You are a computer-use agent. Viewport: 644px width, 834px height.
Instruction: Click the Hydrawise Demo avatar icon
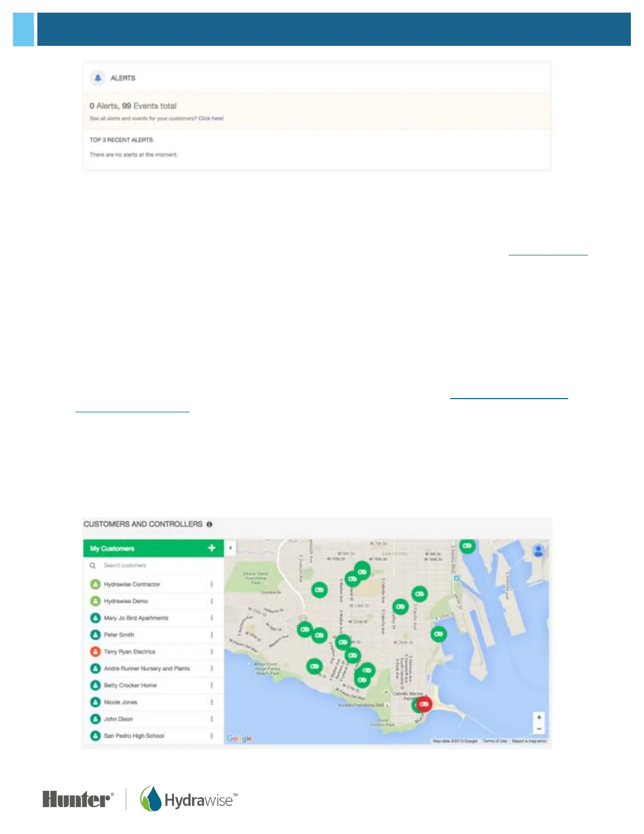tap(95, 601)
